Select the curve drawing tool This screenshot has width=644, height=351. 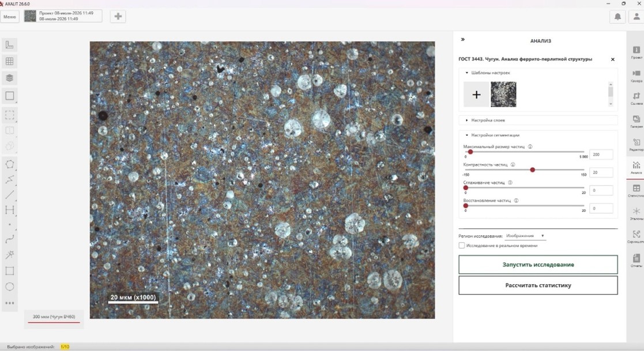click(x=9, y=239)
